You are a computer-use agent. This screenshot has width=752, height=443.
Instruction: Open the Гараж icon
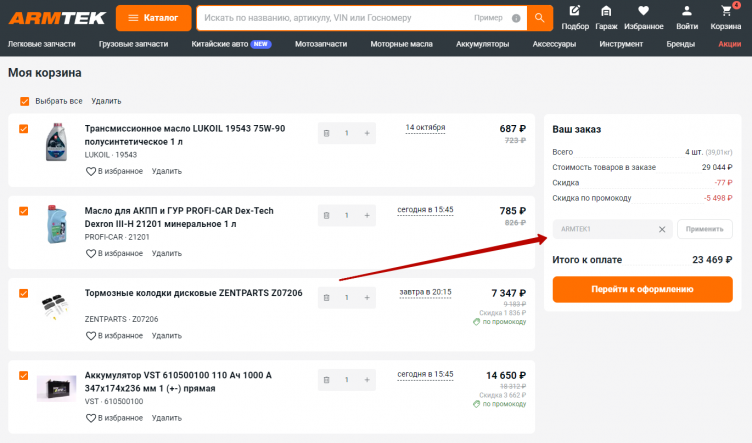606,18
